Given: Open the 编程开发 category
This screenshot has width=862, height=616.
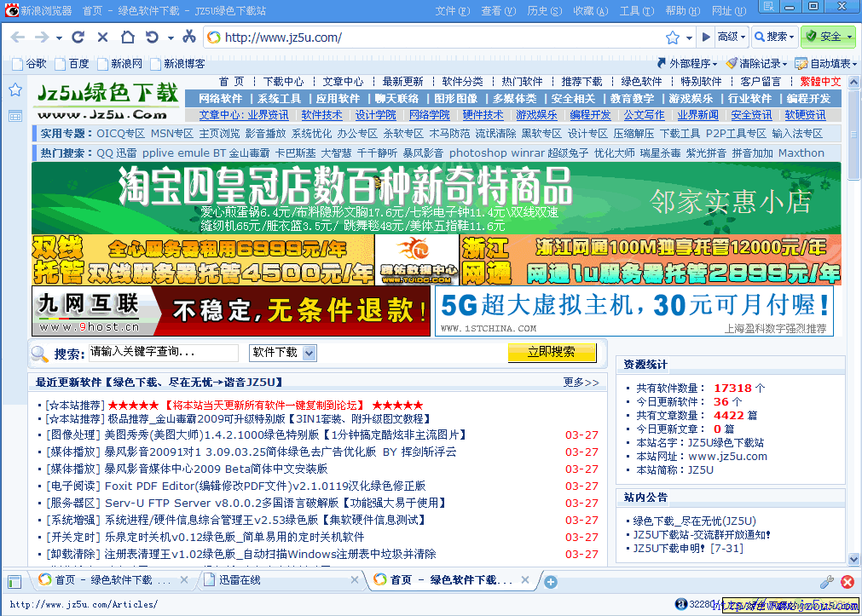Looking at the screenshot, I should [x=808, y=98].
